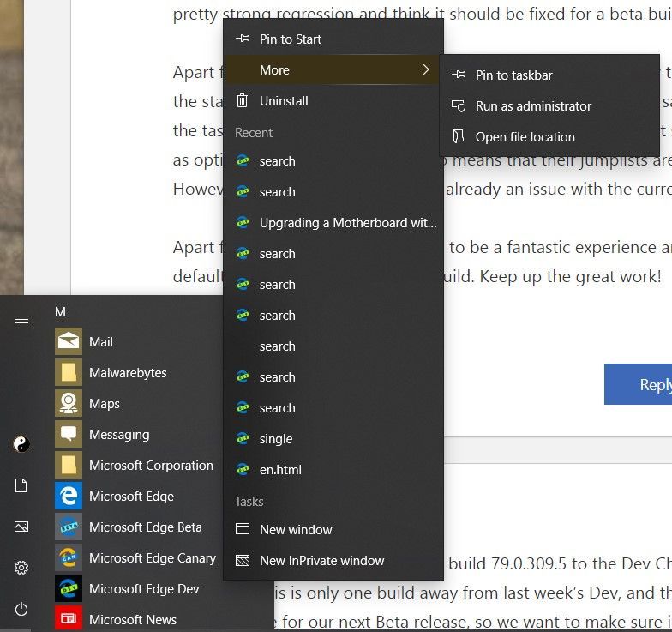Click the blue Reply button on the webpage
Screen dimensions: 672x632
coord(638,384)
